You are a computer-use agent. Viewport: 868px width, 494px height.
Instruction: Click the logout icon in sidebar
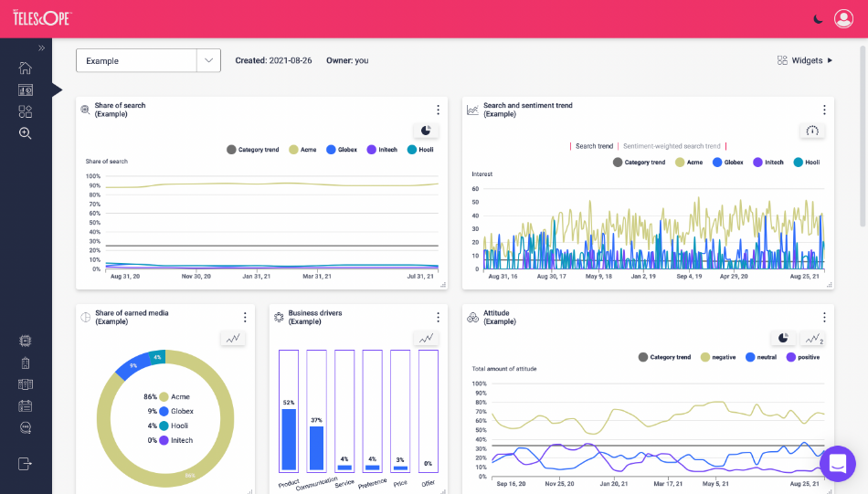pos(26,464)
